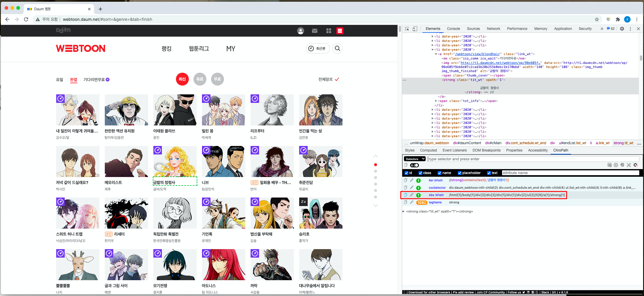
Task: Uncheck the id attribute checkbox
Action: pos(406,173)
